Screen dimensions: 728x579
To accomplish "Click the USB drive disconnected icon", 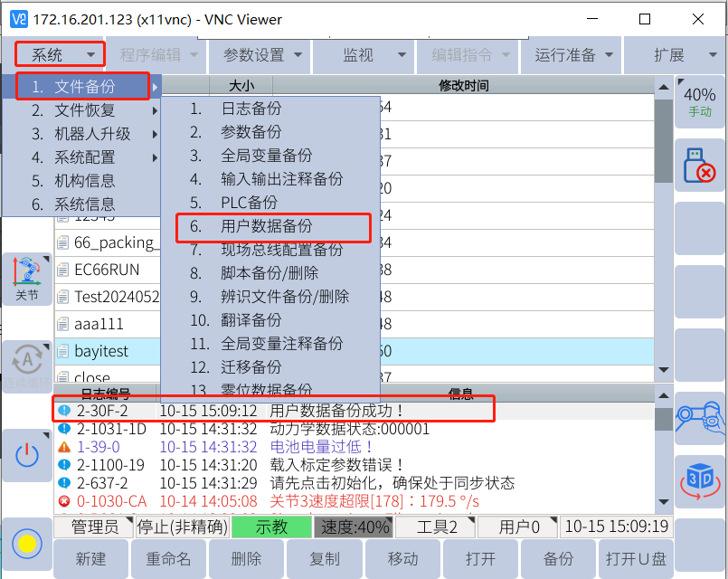I will pos(700,165).
